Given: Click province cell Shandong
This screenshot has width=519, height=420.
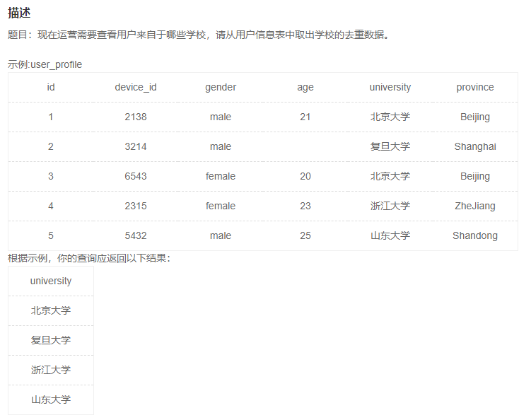Looking at the screenshot, I should [475, 235].
